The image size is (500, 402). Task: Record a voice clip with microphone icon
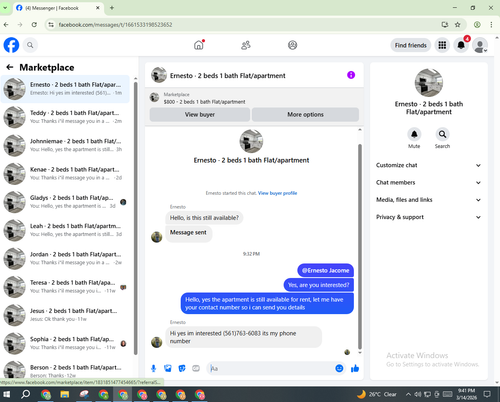[153, 368]
